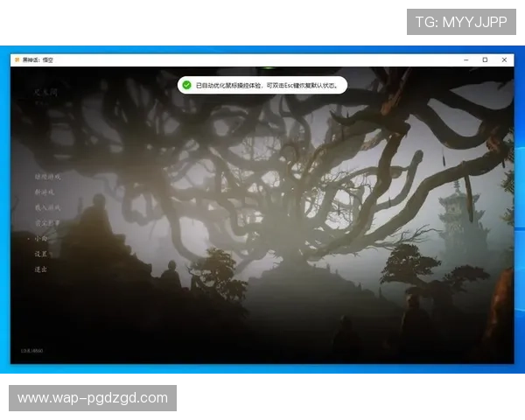Start a new game via 新游戏

[45, 192]
